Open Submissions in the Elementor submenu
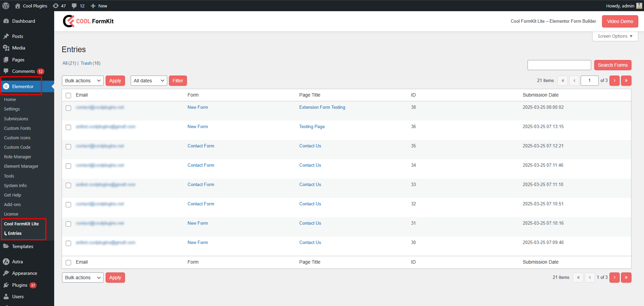The image size is (644, 306). (16, 119)
